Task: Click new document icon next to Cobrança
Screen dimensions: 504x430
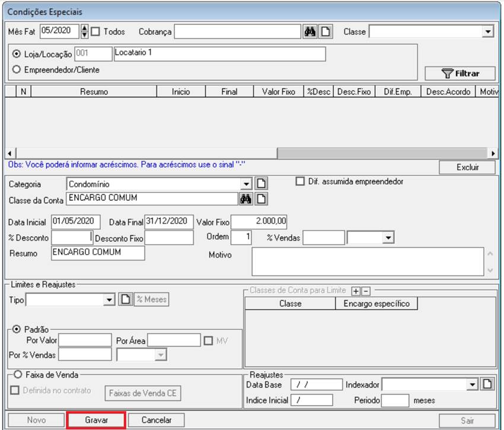Action: click(x=326, y=32)
